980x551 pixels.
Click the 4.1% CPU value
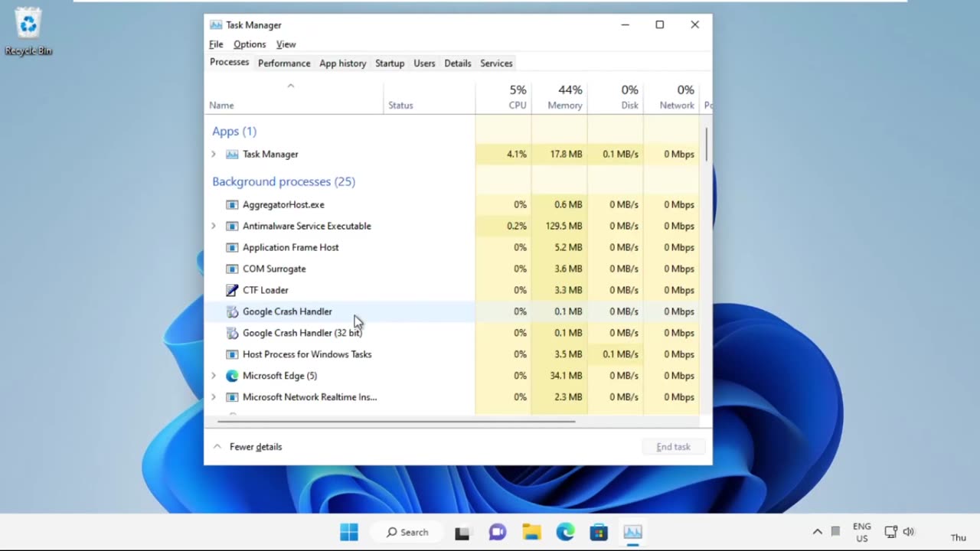(516, 154)
